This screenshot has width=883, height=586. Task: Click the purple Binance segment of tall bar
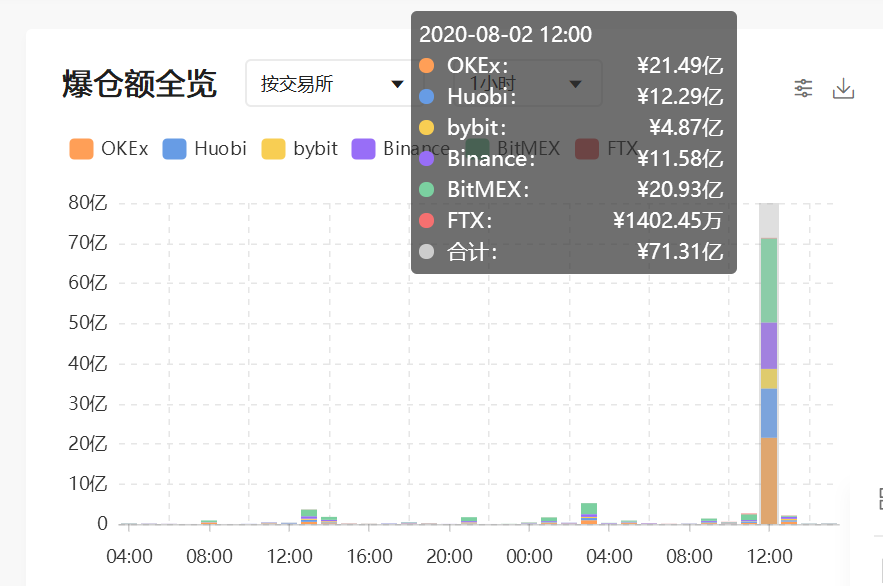click(769, 346)
